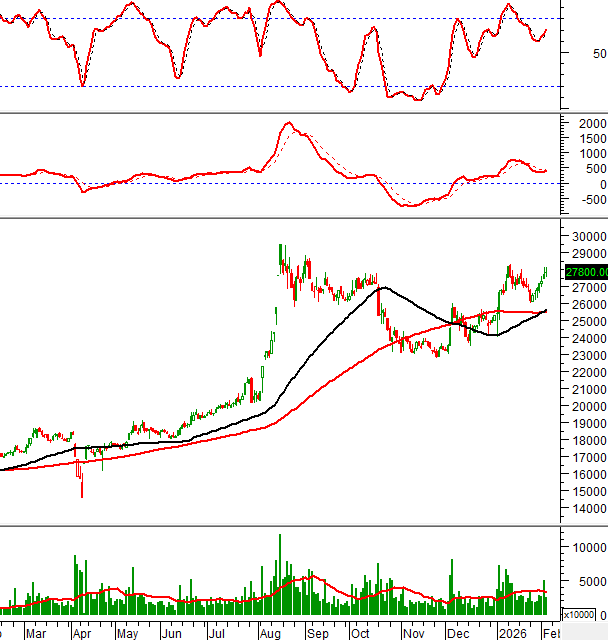
Task: Click the MACD peak in August
Action: pos(288,124)
